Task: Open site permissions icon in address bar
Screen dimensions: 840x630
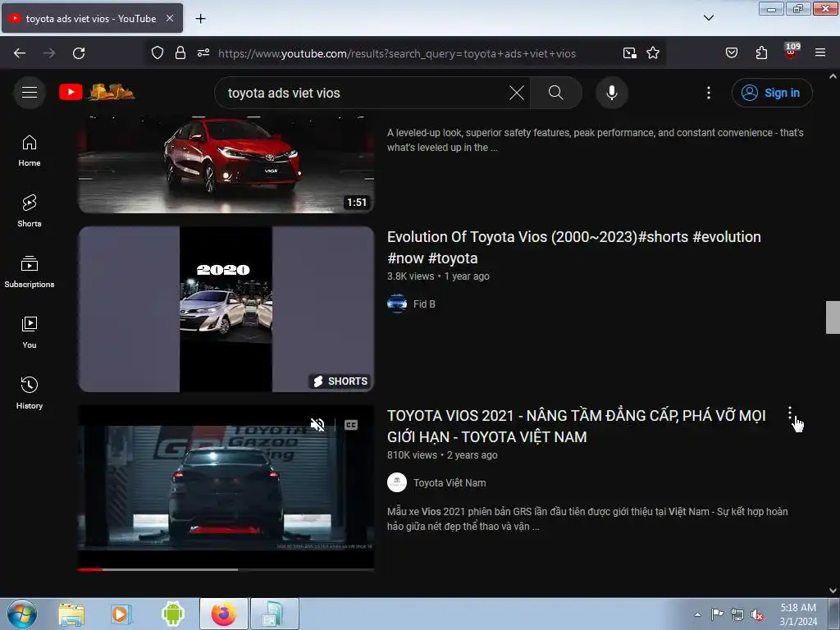Action: pos(203,52)
